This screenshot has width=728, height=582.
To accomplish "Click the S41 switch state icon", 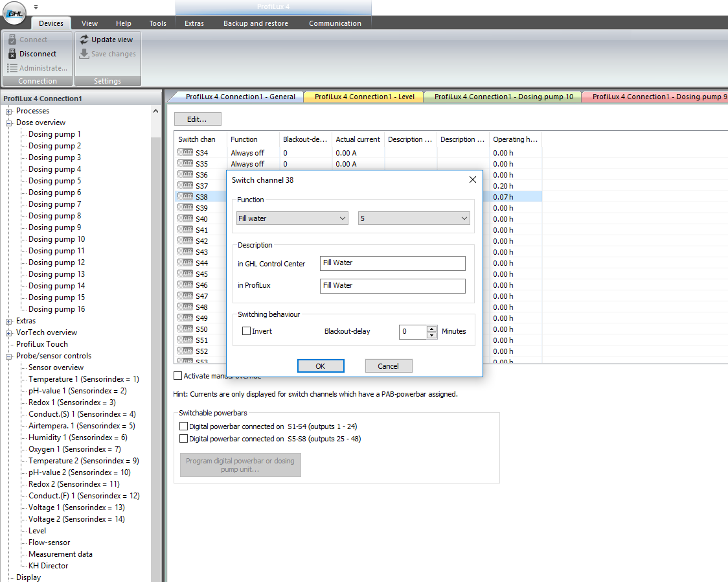I will pos(185,229).
